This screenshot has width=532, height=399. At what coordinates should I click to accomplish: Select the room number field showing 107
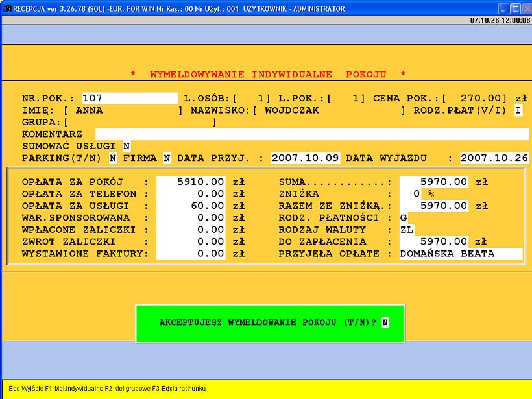(129, 99)
